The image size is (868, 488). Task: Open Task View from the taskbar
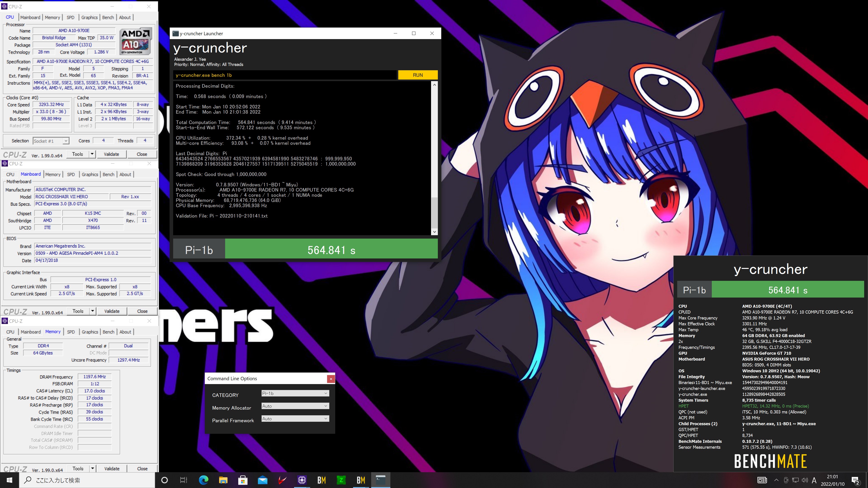(x=184, y=480)
